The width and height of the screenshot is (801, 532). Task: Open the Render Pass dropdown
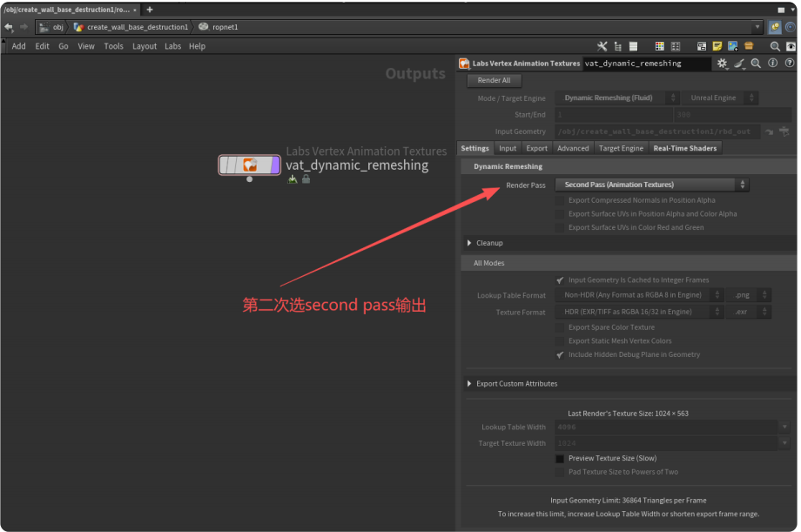[651, 185]
